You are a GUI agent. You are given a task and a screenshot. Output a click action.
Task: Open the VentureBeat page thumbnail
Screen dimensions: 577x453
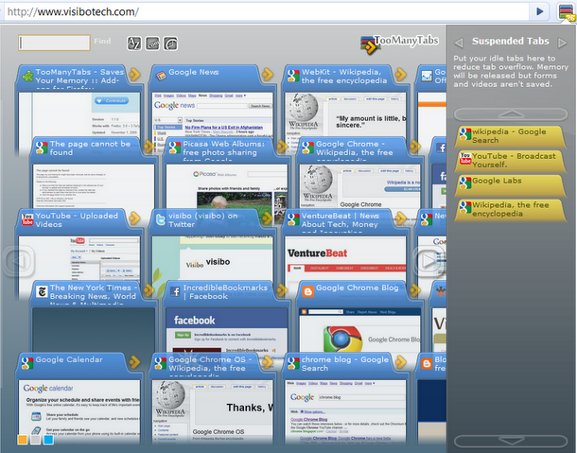pyautogui.click(x=346, y=258)
